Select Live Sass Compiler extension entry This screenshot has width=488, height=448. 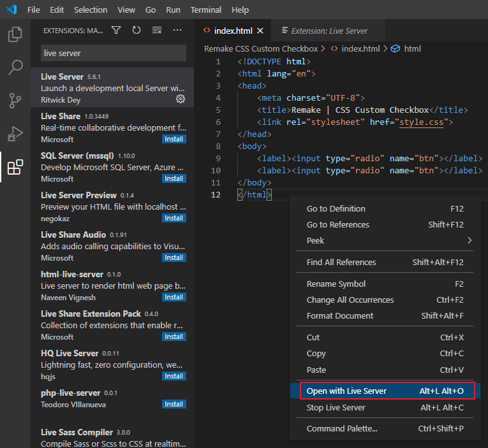click(112, 437)
